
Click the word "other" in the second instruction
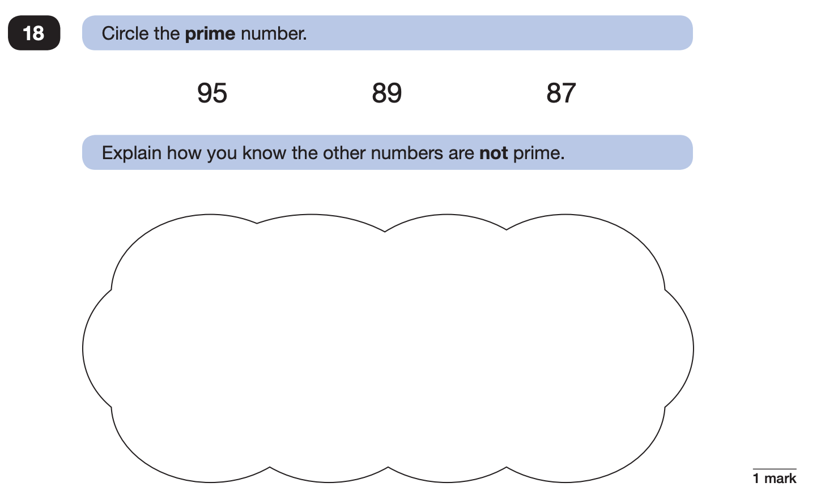click(344, 153)
